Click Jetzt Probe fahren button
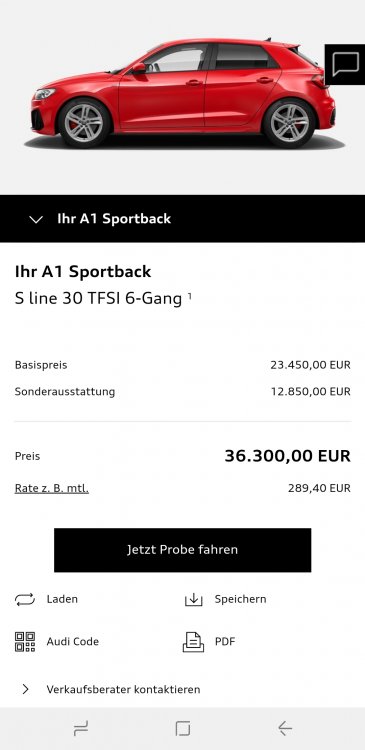 tap(182, 550)
